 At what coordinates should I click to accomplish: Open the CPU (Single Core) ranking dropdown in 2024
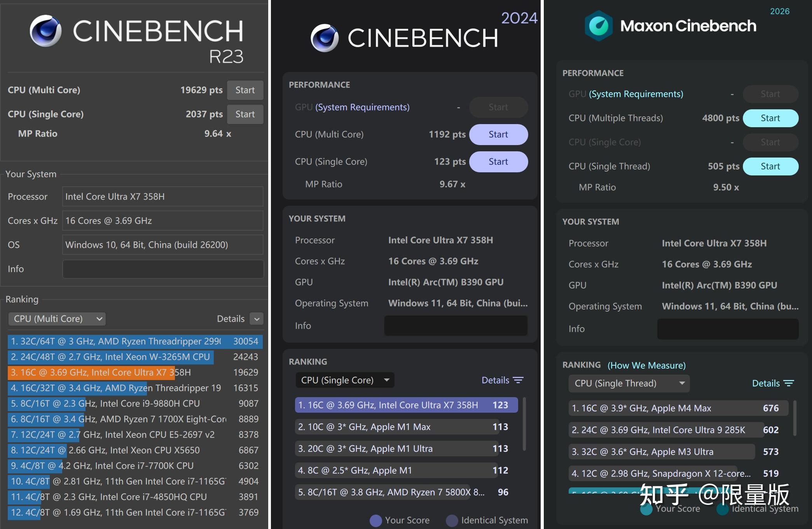[x=345, y=380]
